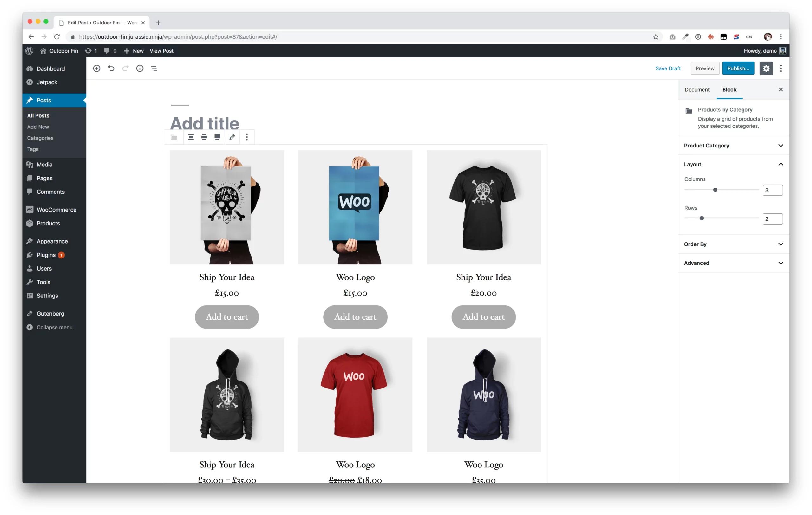Click the undo icon in toolbar
The width and height of the screenshot is (812, 515).
111,68
